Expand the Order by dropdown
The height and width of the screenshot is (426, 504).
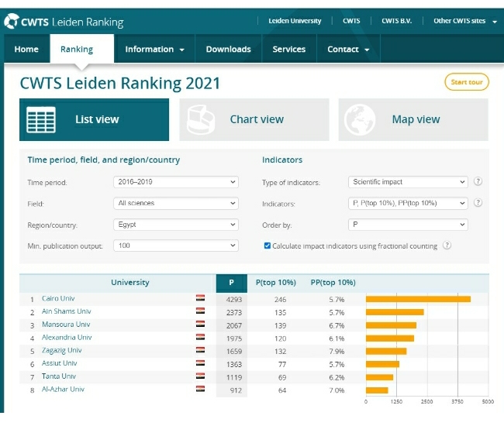pos(408,225)
